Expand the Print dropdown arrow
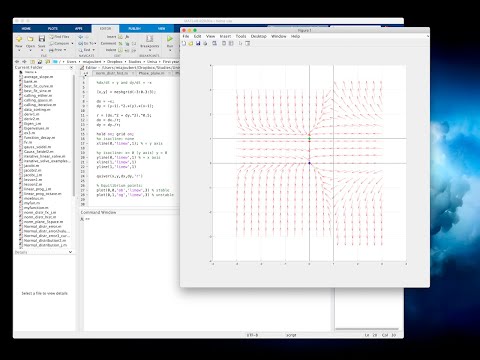This screenshot has width=480, height=360. (x=65, y=50)
